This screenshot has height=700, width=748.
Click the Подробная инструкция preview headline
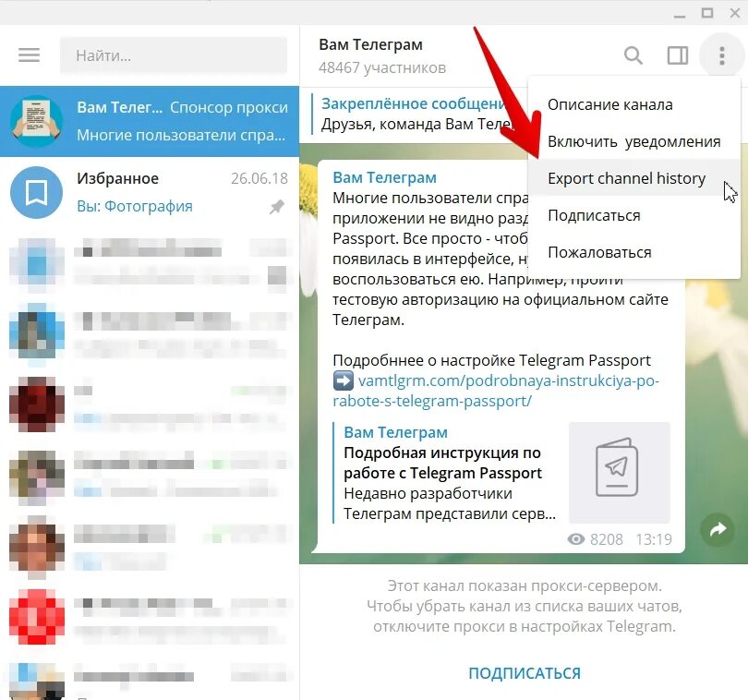pos(442,463)
